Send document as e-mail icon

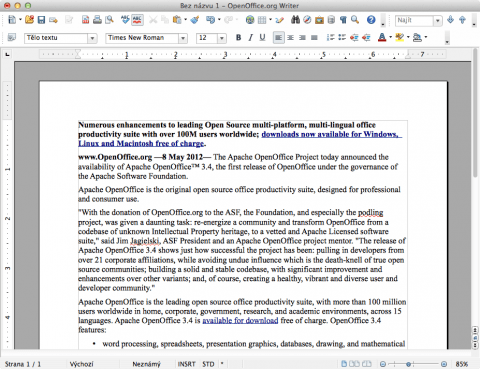click(53, 20)
